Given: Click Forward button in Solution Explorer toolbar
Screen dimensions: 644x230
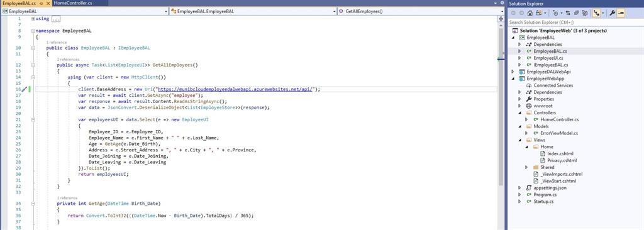Looking at the screenshot, I should point(521,13).
